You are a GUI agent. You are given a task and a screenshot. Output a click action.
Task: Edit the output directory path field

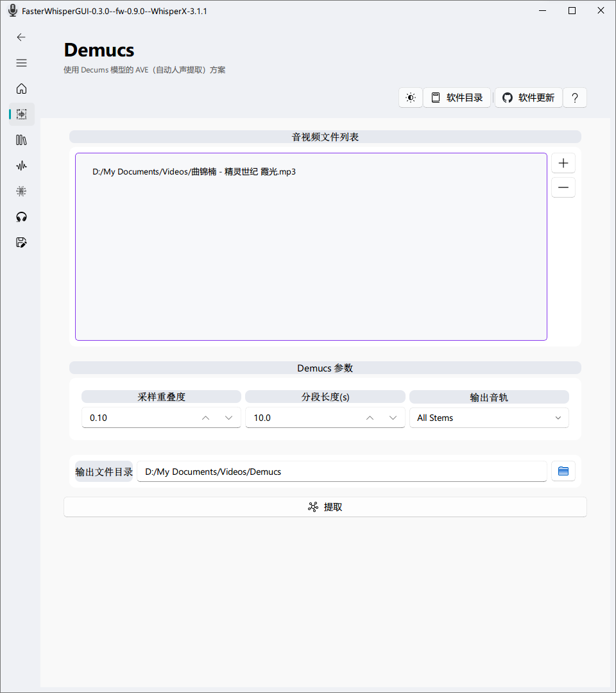(x=342, y=472)
